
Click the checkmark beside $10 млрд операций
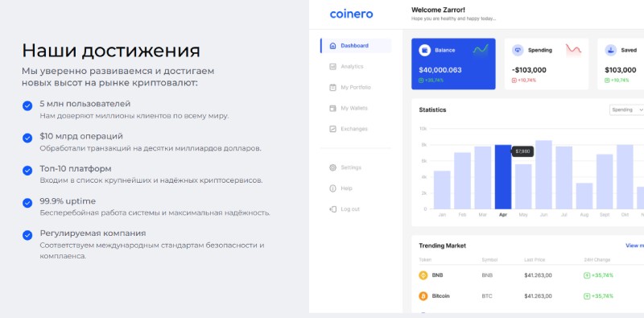tap(27, 138)
